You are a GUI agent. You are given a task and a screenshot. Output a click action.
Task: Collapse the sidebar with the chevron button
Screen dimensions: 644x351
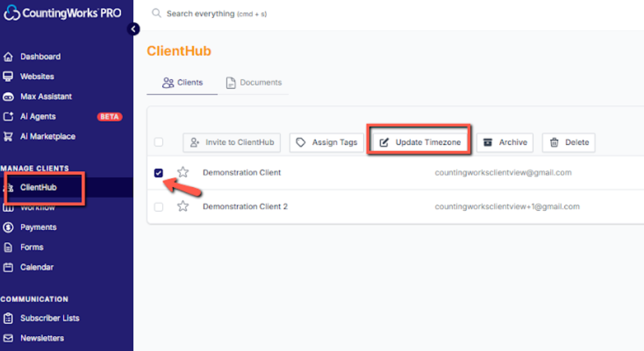[133, 29]
